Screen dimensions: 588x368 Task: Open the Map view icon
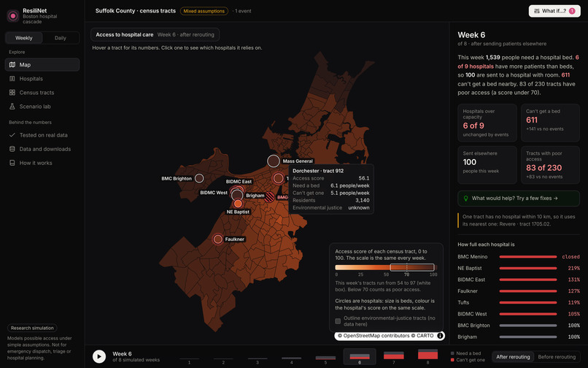(x=12, y=64)
